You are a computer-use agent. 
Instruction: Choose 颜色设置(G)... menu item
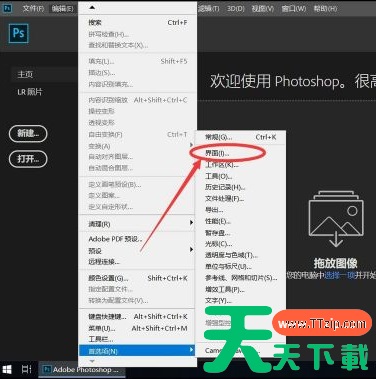pos(137,278)
